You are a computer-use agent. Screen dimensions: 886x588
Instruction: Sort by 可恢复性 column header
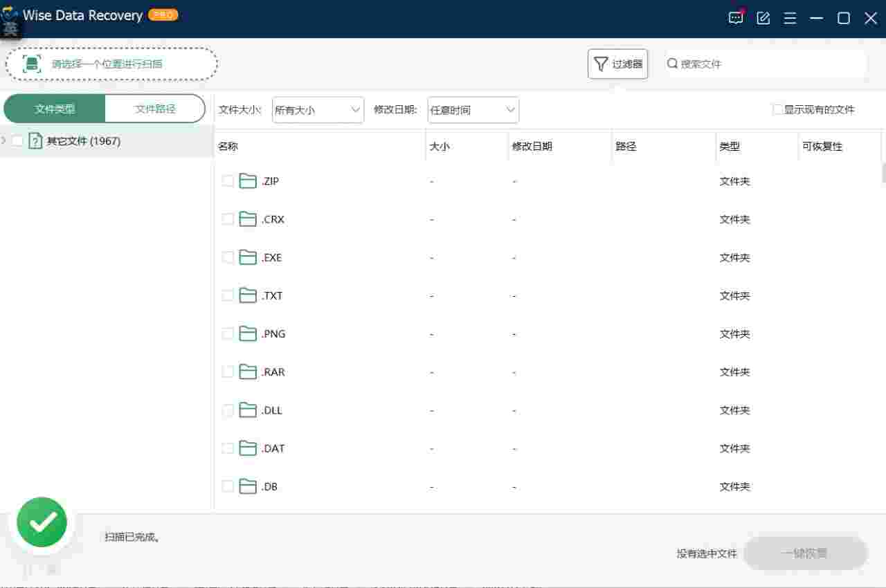(x=840, y=147)
